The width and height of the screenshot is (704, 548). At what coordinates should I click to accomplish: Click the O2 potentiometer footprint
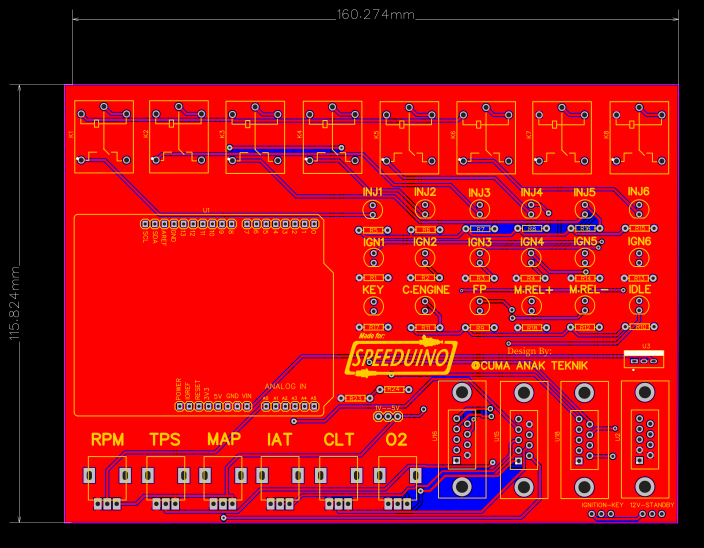pos(397,477)
